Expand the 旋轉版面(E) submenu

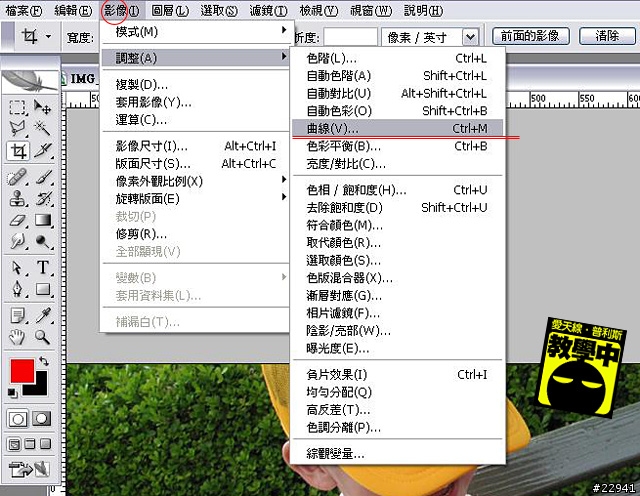(195, 198)
